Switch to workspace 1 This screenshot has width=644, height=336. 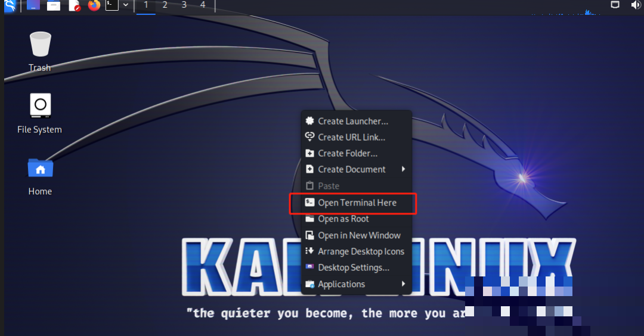tap(146, 5)
